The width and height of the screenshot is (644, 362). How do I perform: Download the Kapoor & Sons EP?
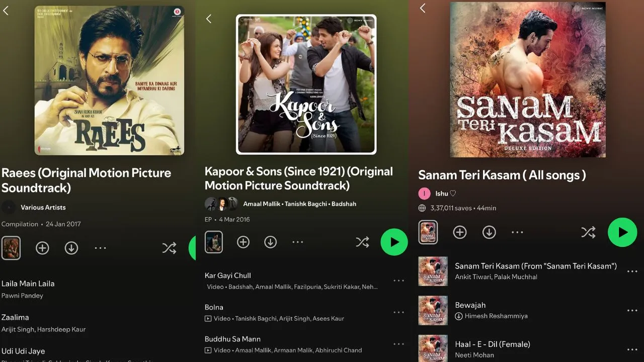point(271,242)
